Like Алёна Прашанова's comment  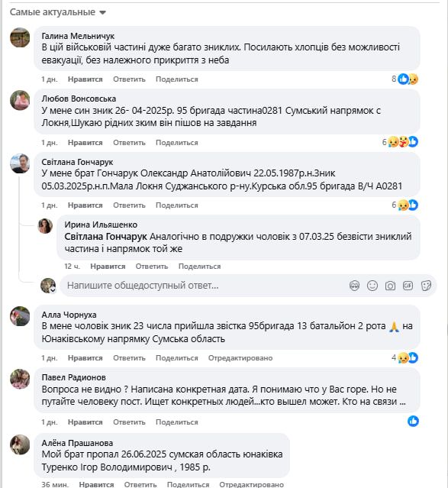tap(96, 484)
